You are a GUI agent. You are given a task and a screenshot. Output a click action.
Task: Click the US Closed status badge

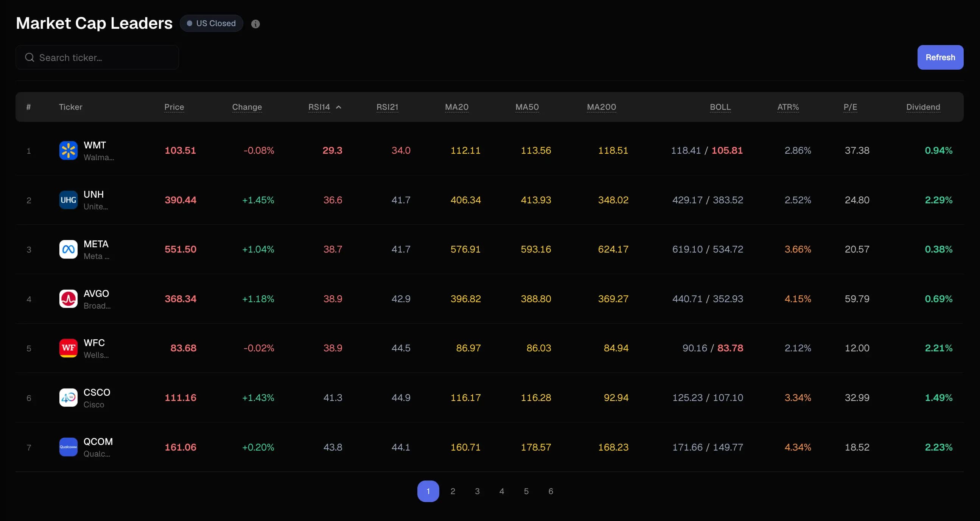pyautogui.click(x=211, y=23)
